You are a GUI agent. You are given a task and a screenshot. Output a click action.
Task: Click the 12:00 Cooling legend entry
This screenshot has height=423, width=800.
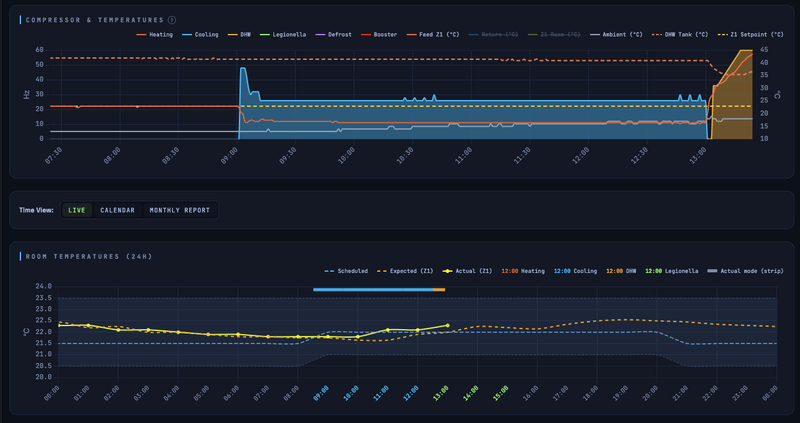[575, 271]
